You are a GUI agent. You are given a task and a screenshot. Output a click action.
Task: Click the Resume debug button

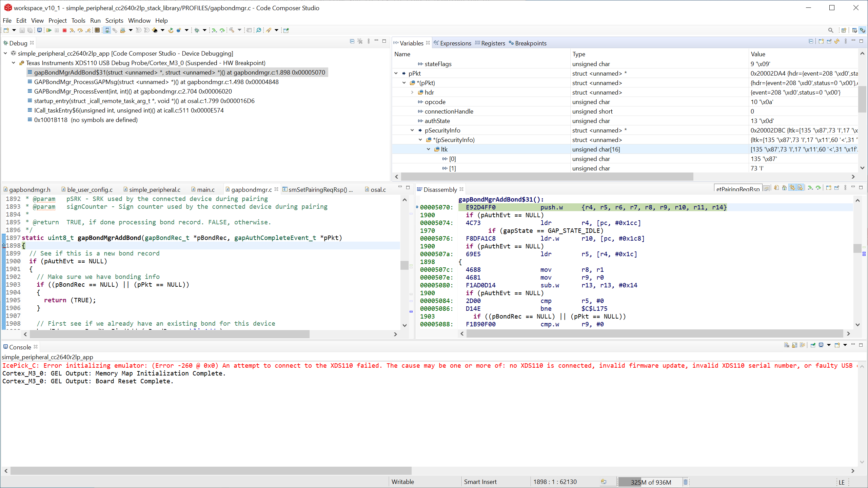coord(49,30)
